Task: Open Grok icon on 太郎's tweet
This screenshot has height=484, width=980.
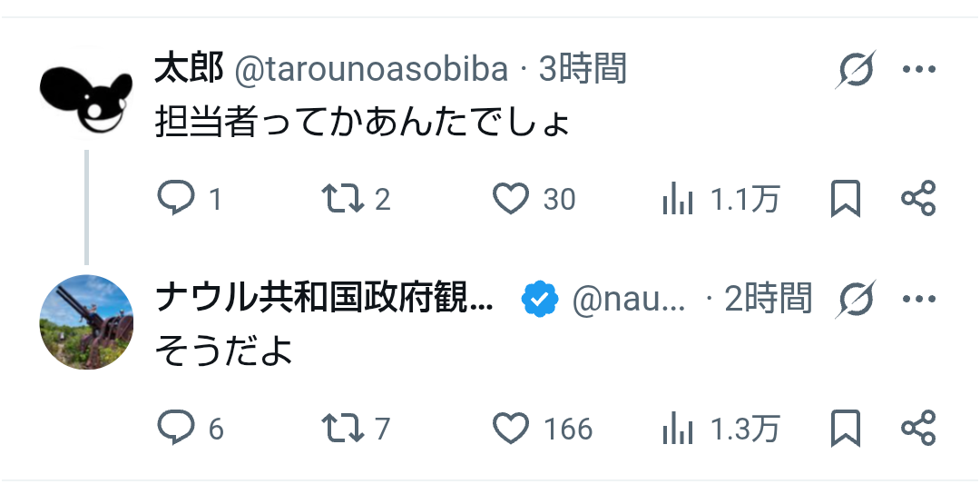Action: click(856, 69)
